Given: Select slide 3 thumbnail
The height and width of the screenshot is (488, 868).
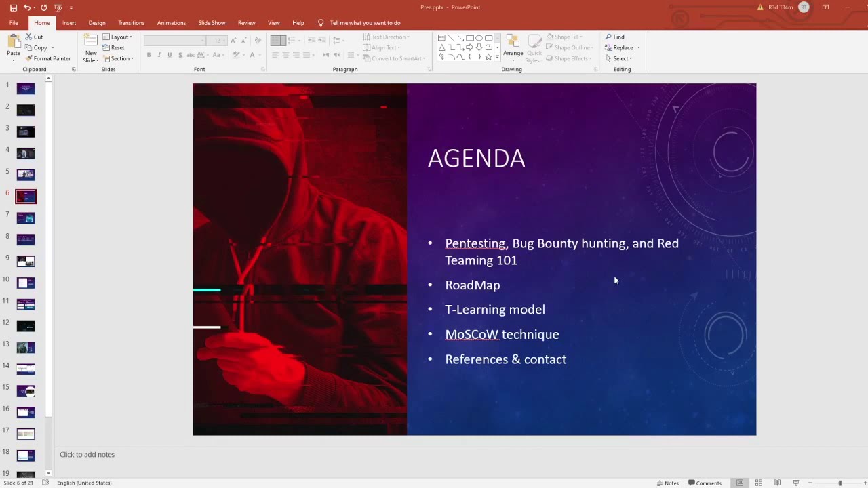Looking at the screenshot, I should (26, 131).
